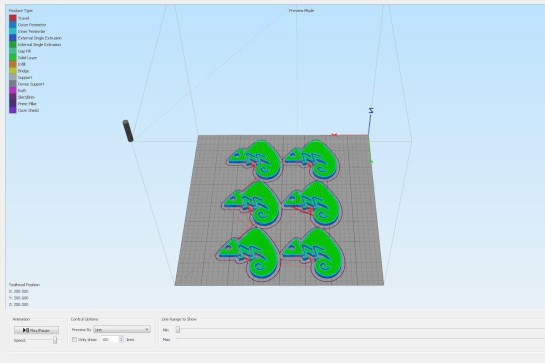
Task: Click the Dense Support legend label
Action: 31,84
